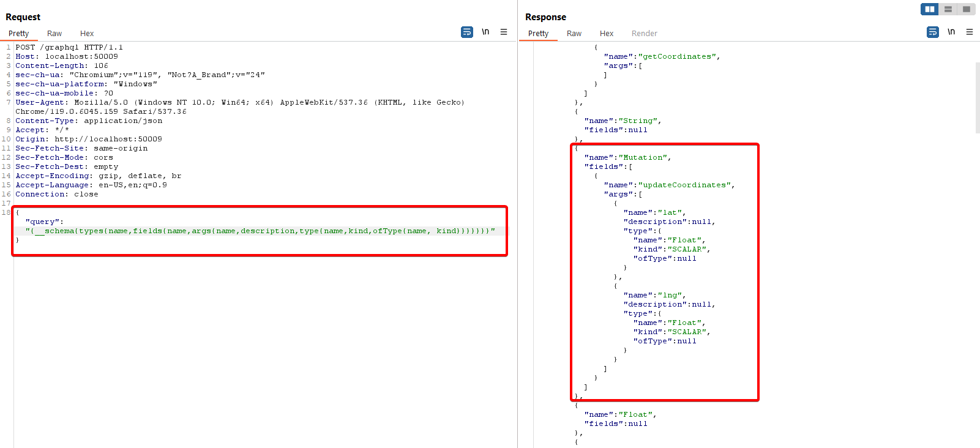The width and height of the screenshot is (980, 448).
Task: Open the Response Hex tab
Action: point(606,34)
